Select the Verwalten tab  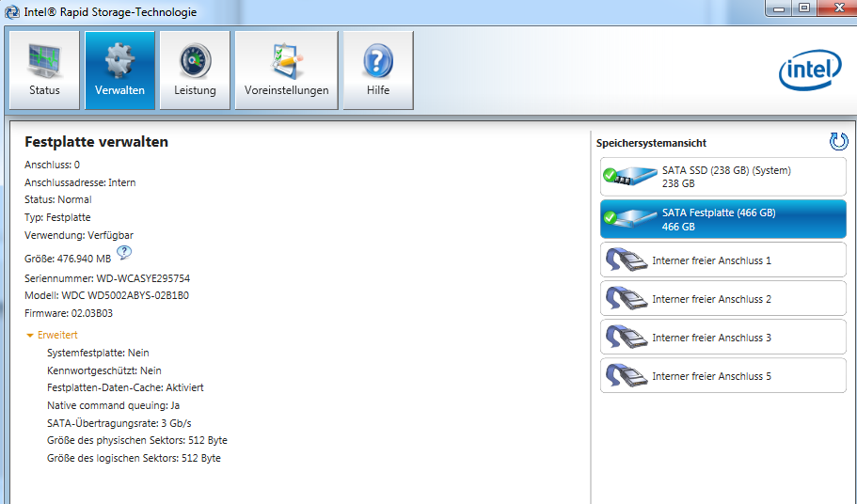tap(119, 71)
